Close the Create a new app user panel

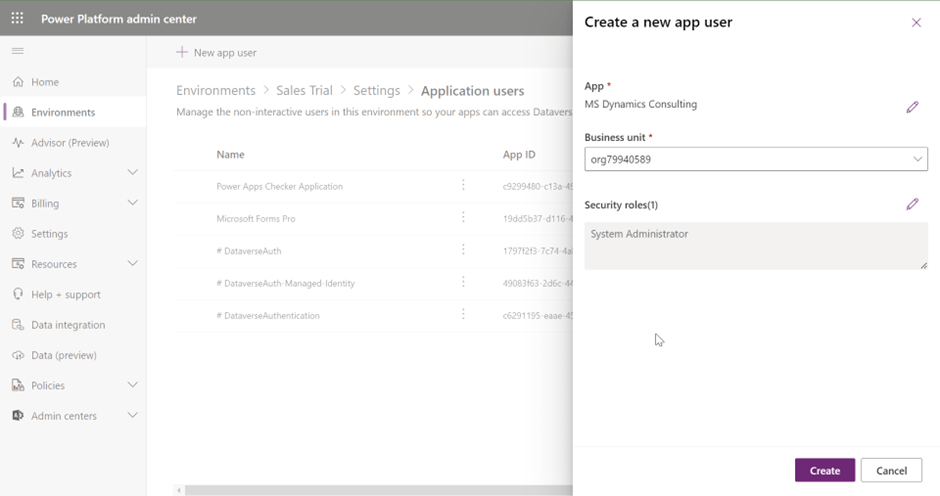[916, 23]
